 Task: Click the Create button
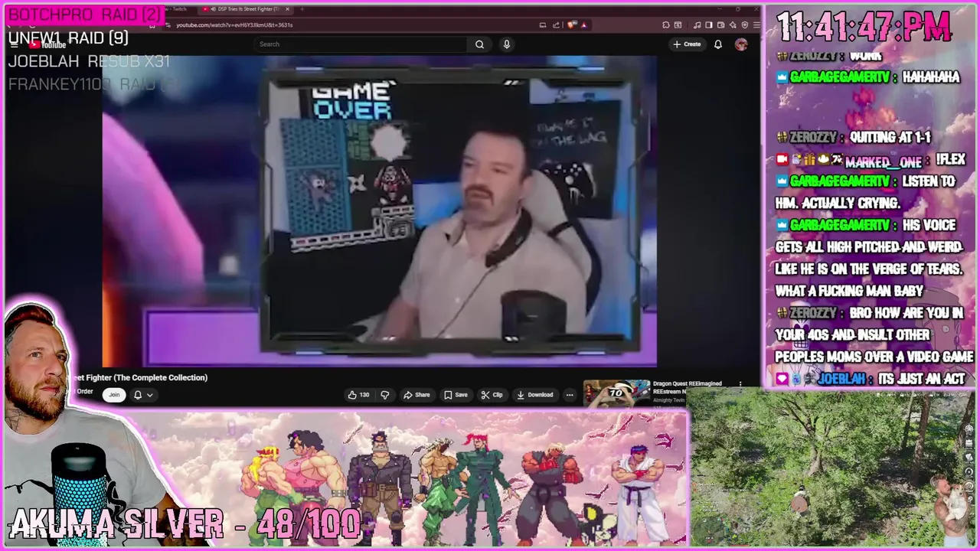point(687,44)
